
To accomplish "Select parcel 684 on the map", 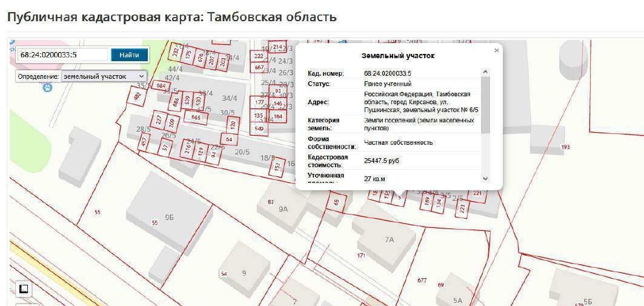I will tap(161, 86).
